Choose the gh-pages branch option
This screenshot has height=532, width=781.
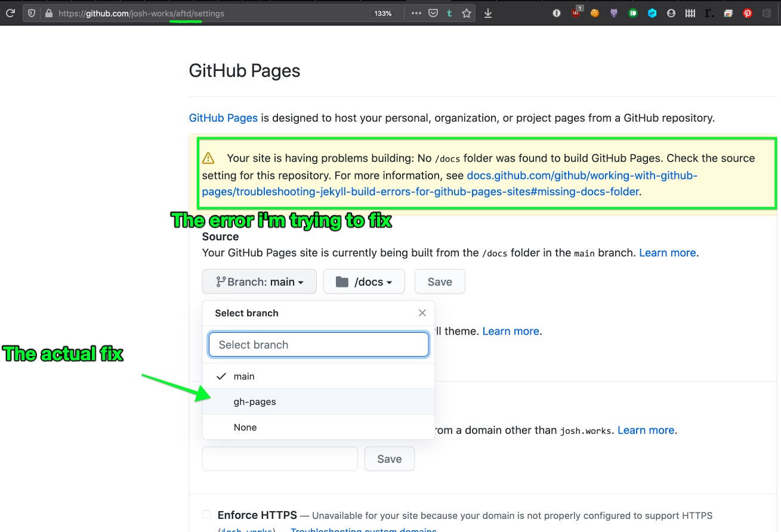click(319, 401)
